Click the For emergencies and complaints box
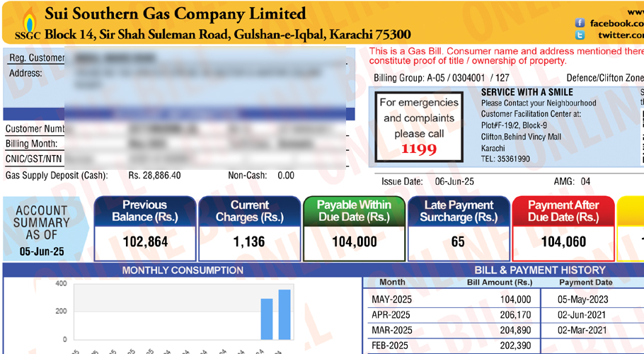Screen dimensions: 644x354 pyautogui.click(x=419, y=127)
